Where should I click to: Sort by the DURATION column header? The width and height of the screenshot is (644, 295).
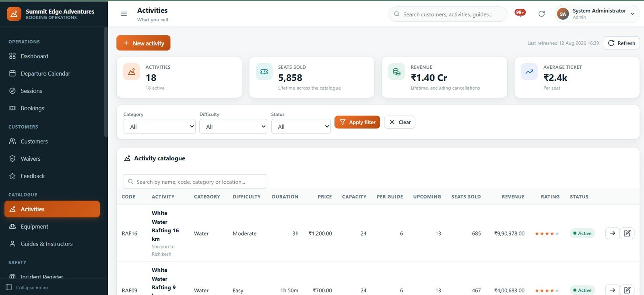pos(285,197)
